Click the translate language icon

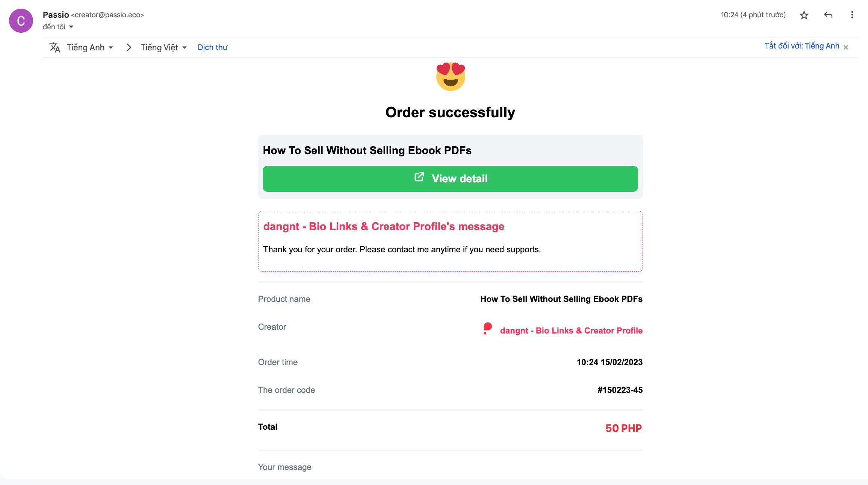(x=55, y=47)
